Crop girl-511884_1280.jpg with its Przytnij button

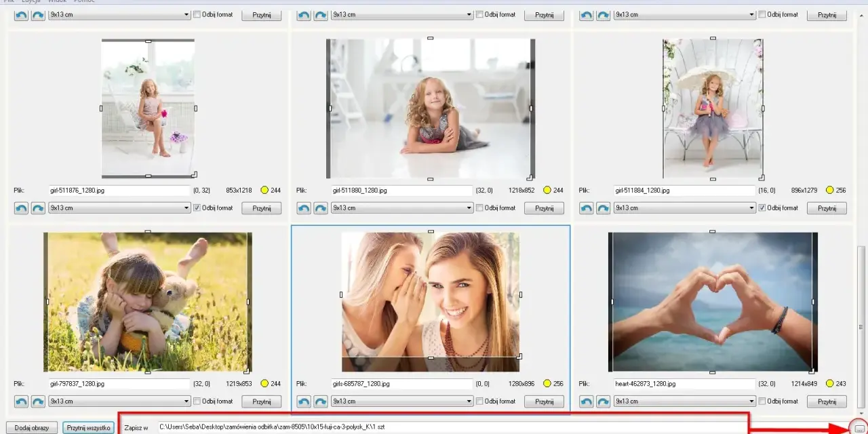pyautogui.click(x=827, y=208)
